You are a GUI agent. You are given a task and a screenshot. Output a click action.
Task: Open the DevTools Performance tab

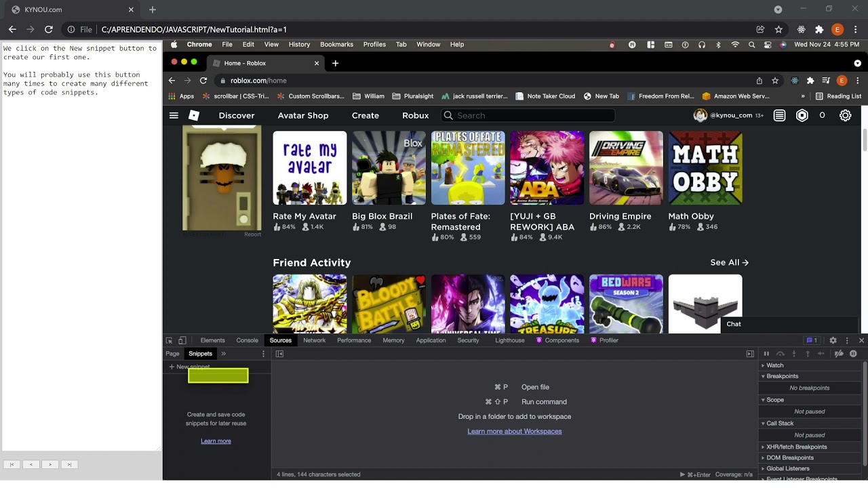(354, 340)
